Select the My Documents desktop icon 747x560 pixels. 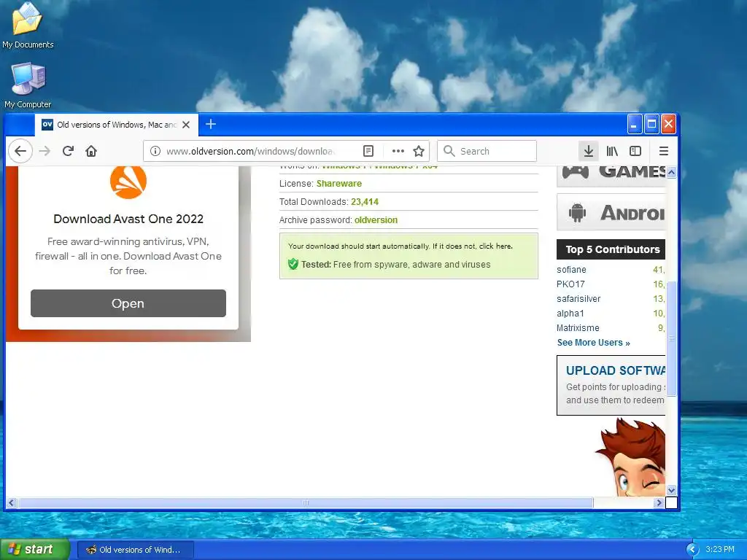click(x=28, y=26)
